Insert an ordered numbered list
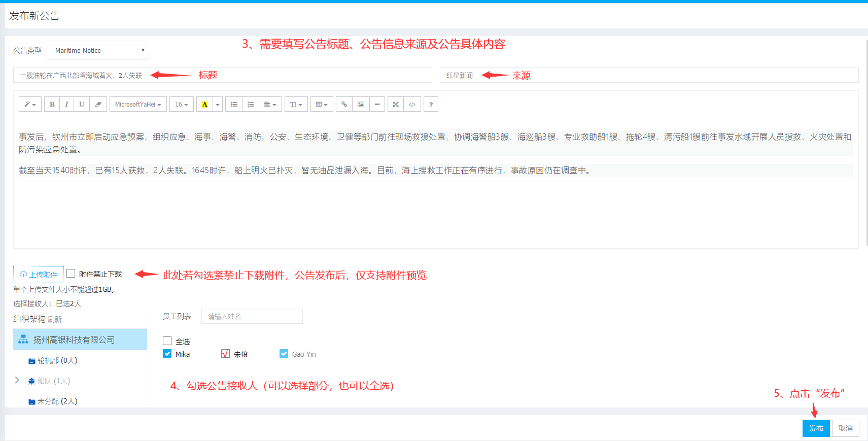This screenshot has width=868, height=441. pos(251,104)
